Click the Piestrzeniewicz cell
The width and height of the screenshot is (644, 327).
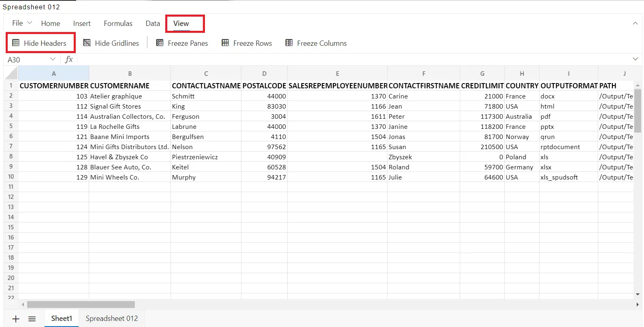coord(206,157)
